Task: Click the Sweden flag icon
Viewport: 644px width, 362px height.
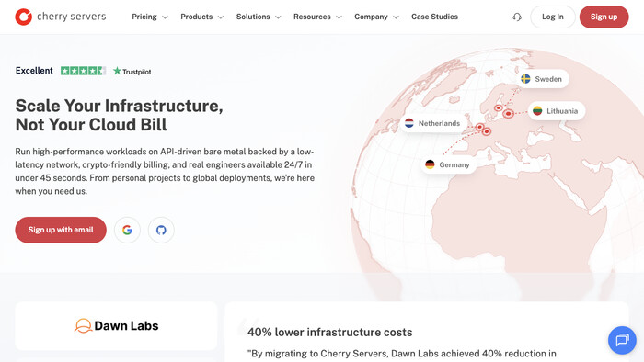Action: click(525, 79)
